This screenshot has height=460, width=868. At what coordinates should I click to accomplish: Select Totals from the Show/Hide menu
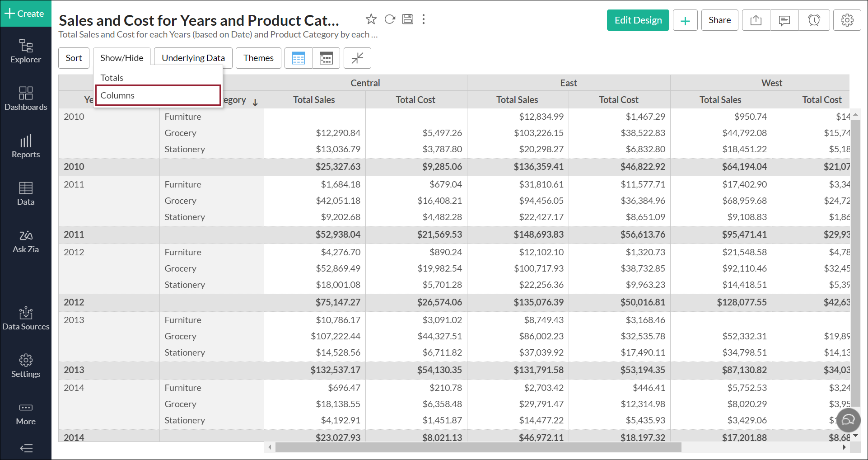112,78
